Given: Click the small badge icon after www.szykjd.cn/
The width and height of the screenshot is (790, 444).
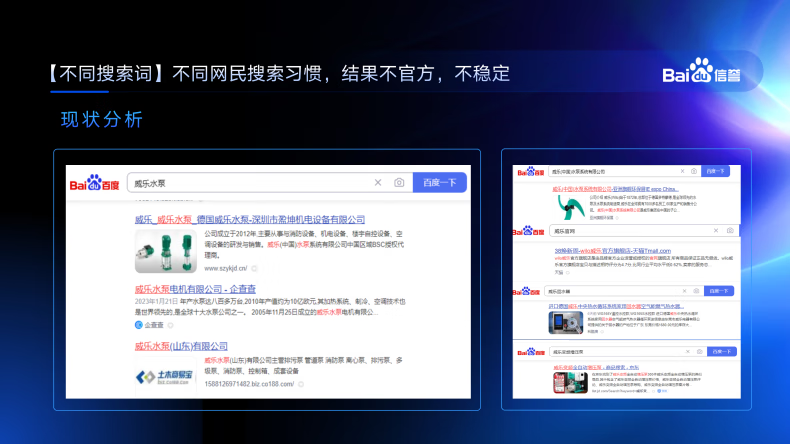Looking at the screenshot, I should pos(254,268).
